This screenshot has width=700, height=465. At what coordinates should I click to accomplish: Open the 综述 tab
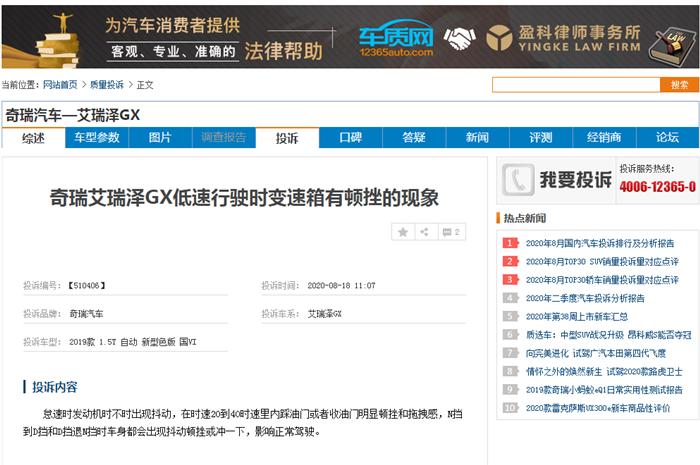(x=33, y=138)
